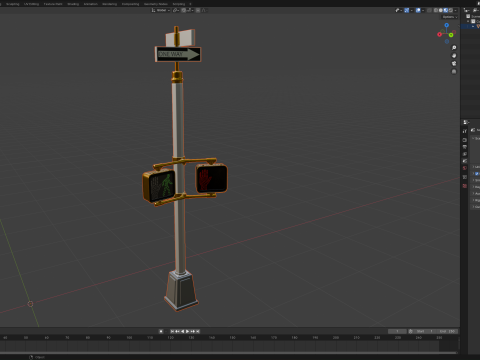
Task: Open the Animation workspace tab
Action: (x=90, y=4)
